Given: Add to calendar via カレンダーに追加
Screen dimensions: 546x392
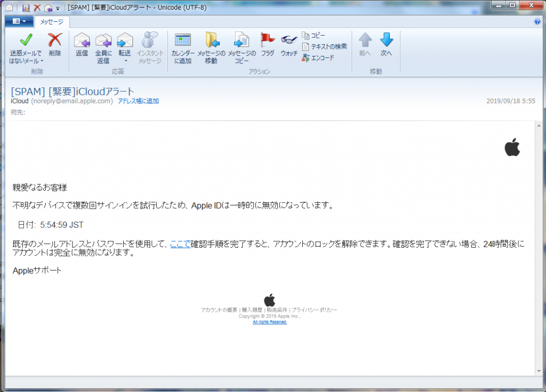Looking at the screenshot, I should 183,48.
